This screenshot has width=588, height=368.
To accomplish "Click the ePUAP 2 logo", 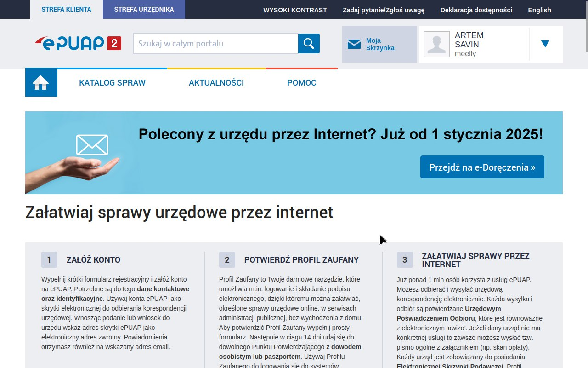I will pos(78,43).
